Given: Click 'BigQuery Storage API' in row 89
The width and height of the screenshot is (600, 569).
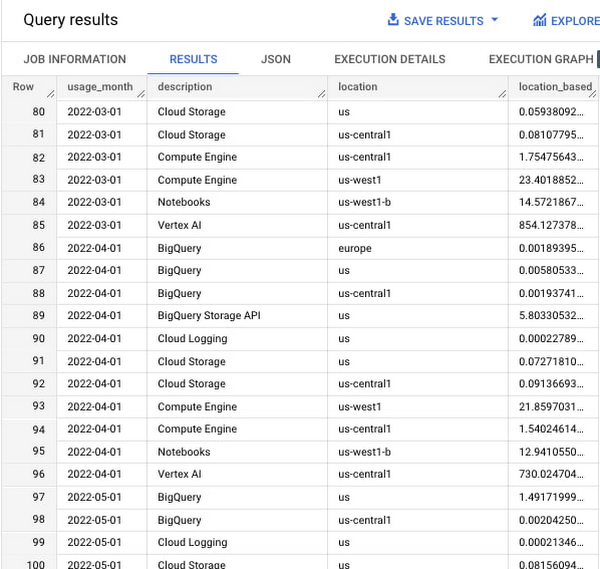Looking at the screenshot, I should (x=209, y=316).
